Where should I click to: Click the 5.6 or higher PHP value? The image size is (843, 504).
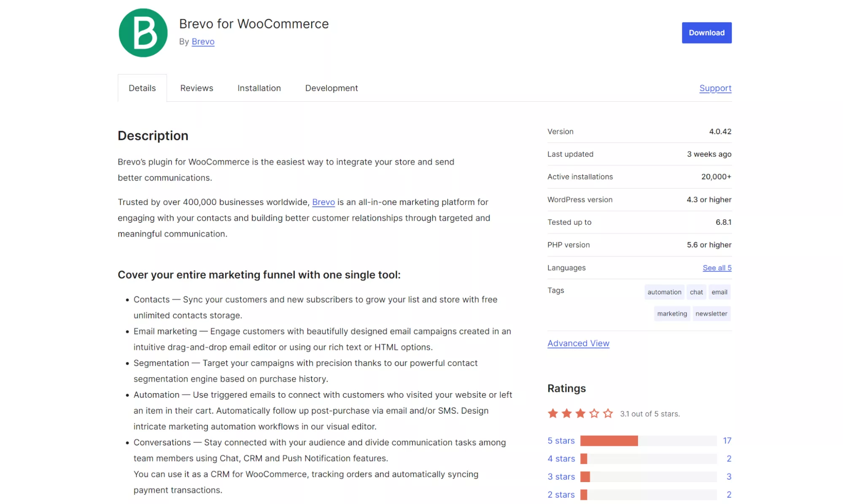click(x=709, y=245)
